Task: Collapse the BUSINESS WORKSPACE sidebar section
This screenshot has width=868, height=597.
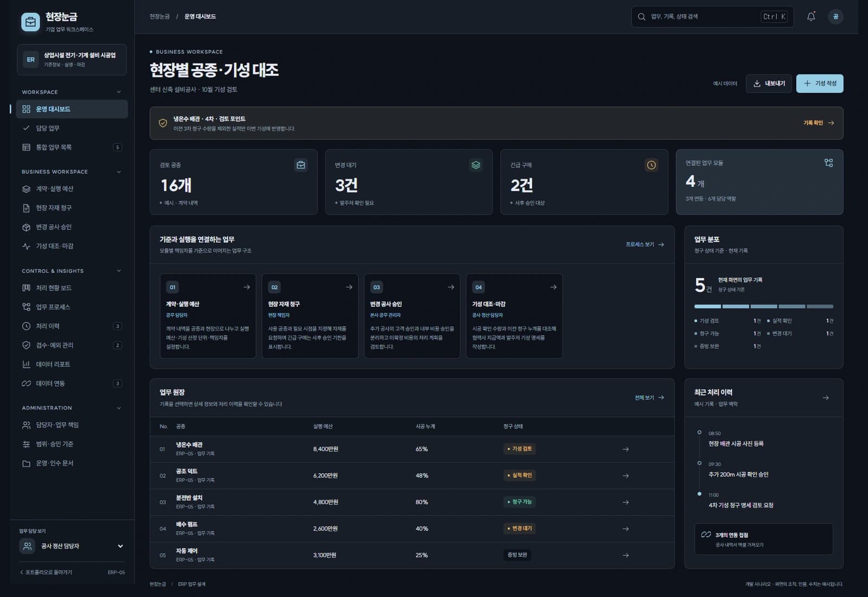Action: point(119,172)
